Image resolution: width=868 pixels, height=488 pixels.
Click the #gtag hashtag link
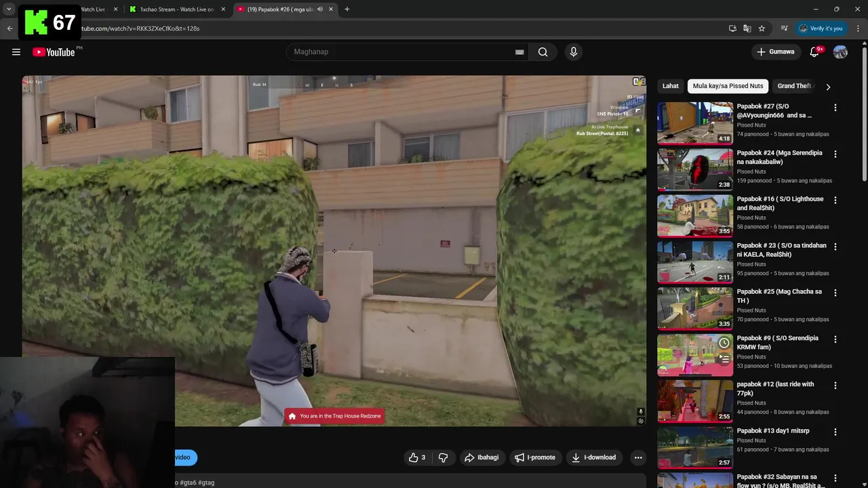coord(206,483)
